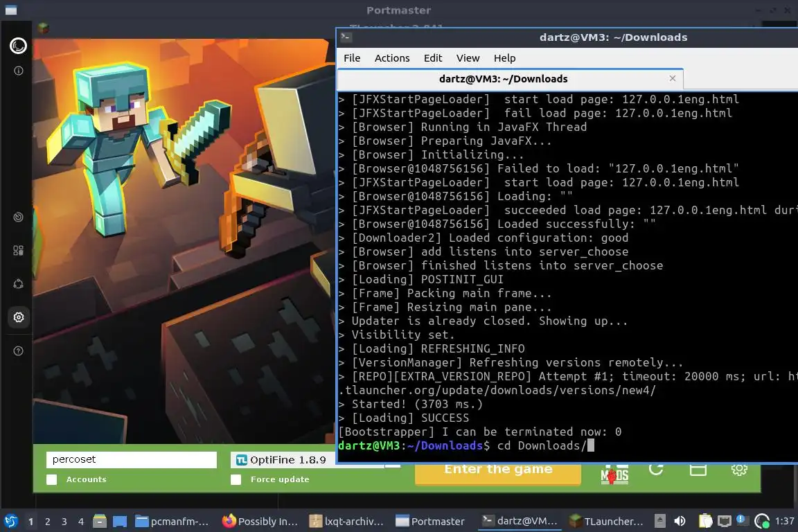Open the TLauncher Mods icon
This screenshot has height=532, width=798.
615,475
